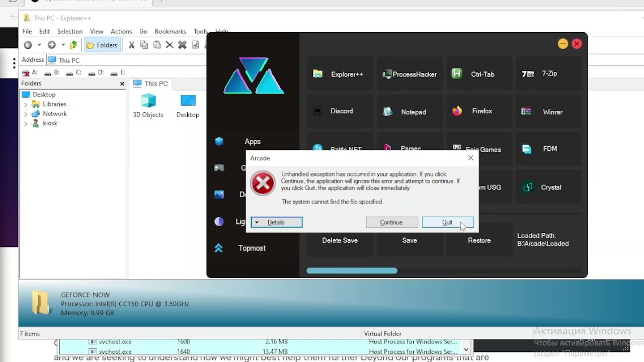
Task: Click thin X delete icon in Explorer++
Action: pyautogui.click(x=170, y=45)
